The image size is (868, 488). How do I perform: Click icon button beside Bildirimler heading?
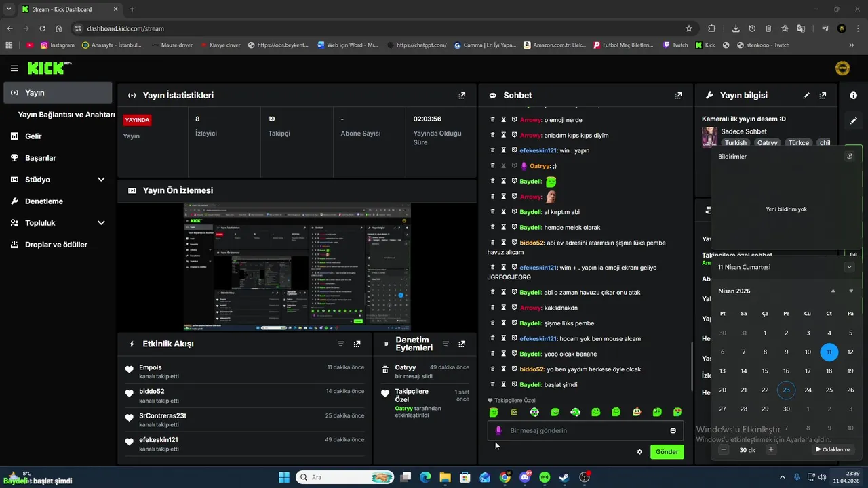click(850, 157)
